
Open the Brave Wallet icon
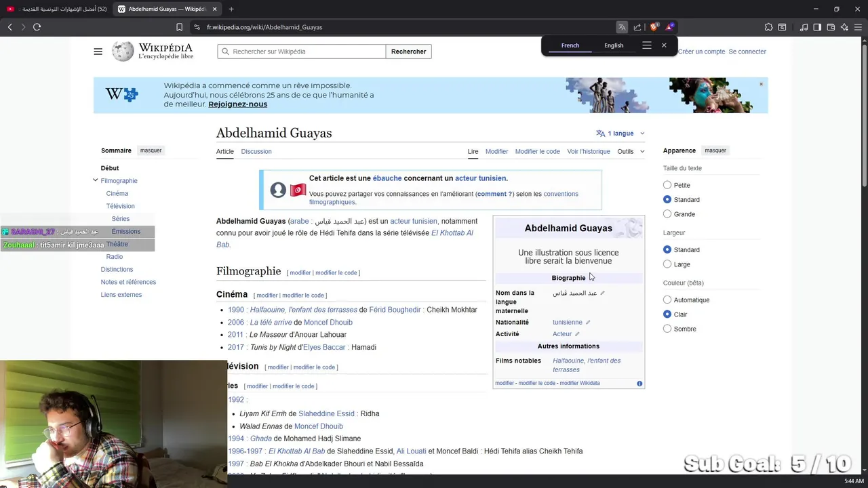(x=831, y=27)
